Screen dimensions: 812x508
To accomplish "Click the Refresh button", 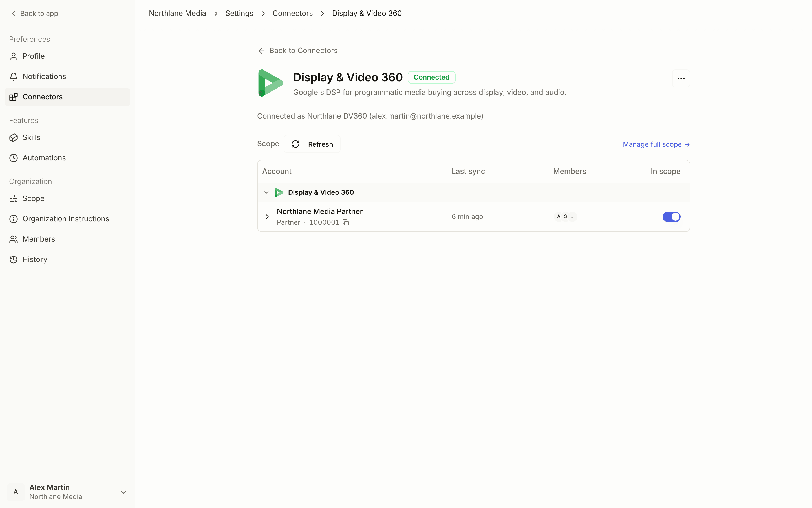I will [312, 144].
